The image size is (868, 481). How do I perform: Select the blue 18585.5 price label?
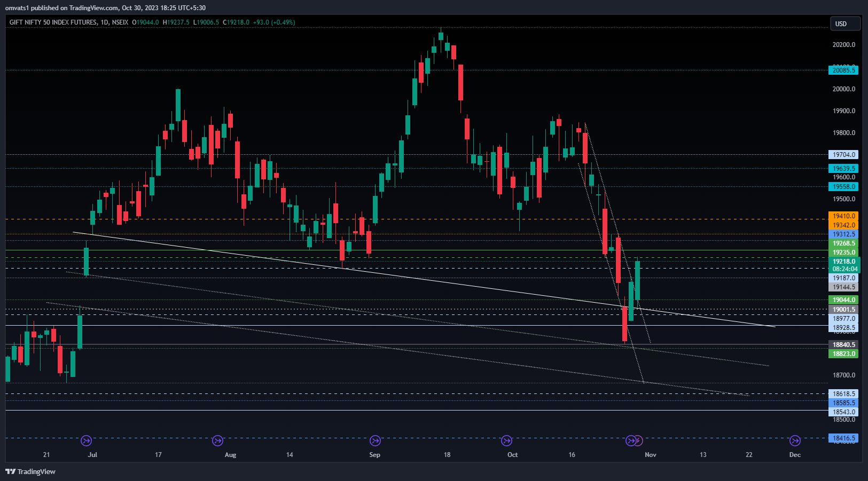844,403
